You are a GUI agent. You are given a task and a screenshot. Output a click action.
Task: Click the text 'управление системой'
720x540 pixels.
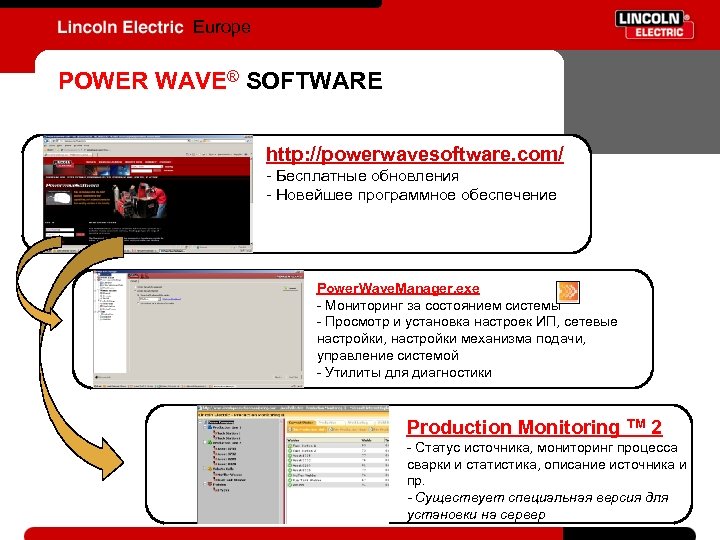(x=388, y=356)
